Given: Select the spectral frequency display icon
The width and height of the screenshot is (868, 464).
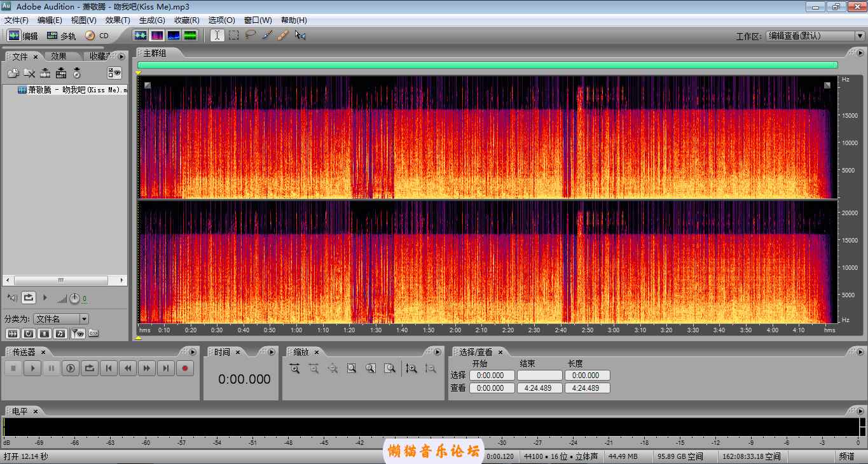Looking at the screenshot, I should pos(156,36).
